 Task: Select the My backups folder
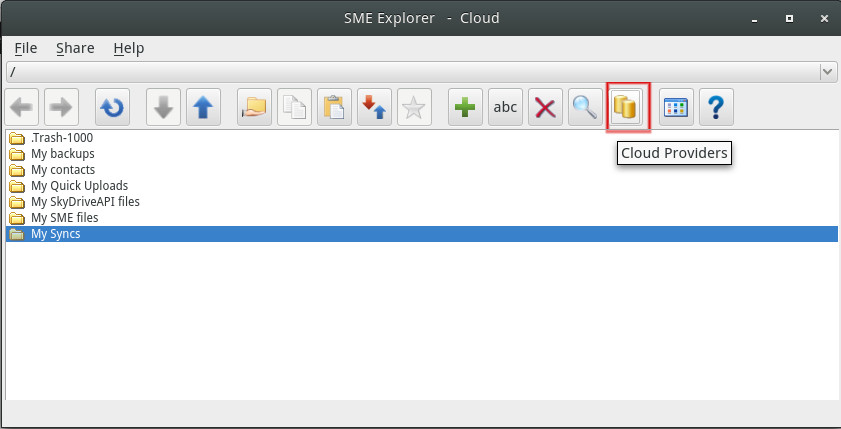coord(422,154)
